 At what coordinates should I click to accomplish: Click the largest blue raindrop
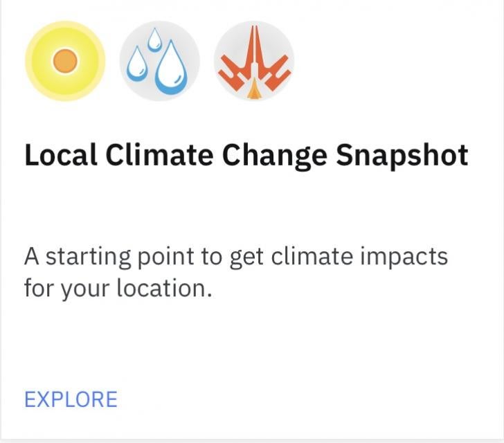[x=171, y=68]
